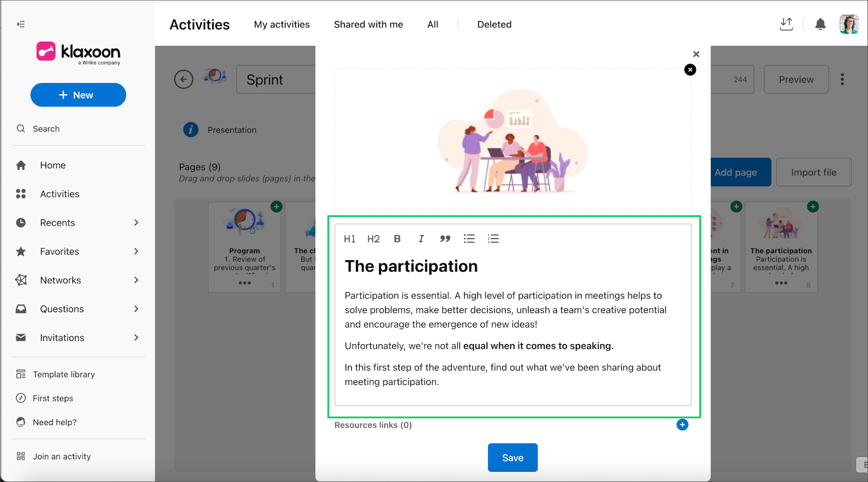The width and height of the screenshot is (868, 482).
Task: Collapse the sidebar with the arrow icon
Action: click(21, 24)
